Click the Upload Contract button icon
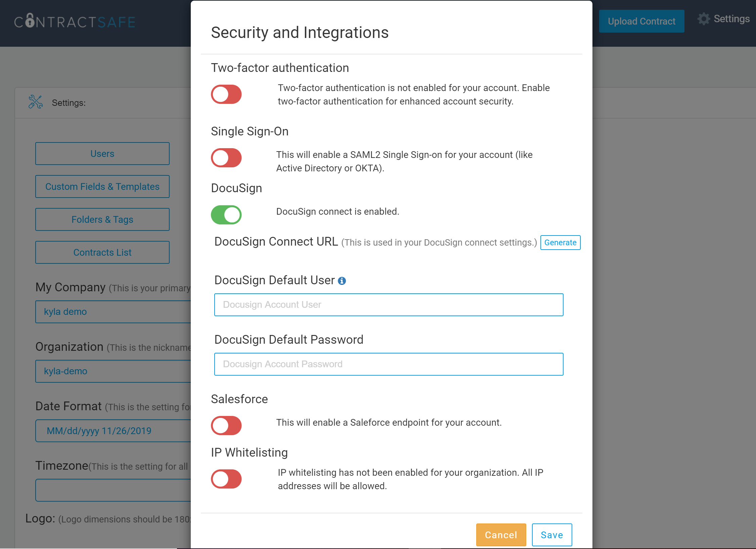The width and height of the screenshot is (756, 549). tap(640, 20)
